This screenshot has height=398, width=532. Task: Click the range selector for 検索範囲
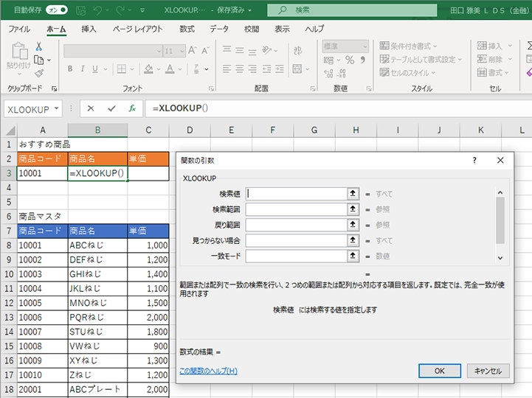coord(353,209)
